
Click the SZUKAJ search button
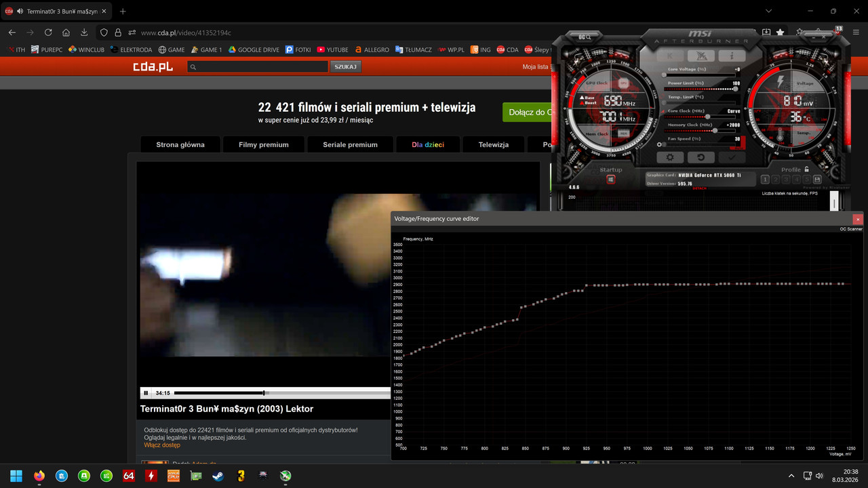pyautogui.click(x=346, y=66)
